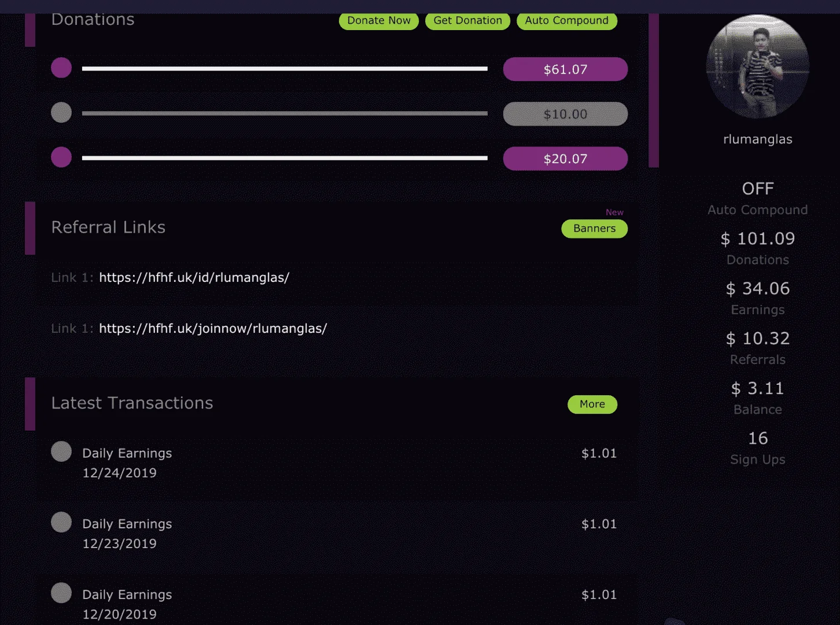Click the $1.01 amount for 12/20/2019
This screenshot has width=840, height=625.
[x=599, y=595]
